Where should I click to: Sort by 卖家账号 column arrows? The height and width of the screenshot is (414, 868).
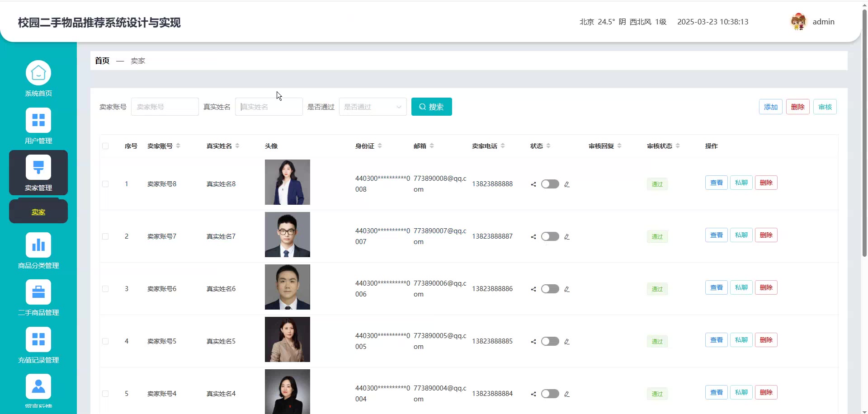point(178,146)
